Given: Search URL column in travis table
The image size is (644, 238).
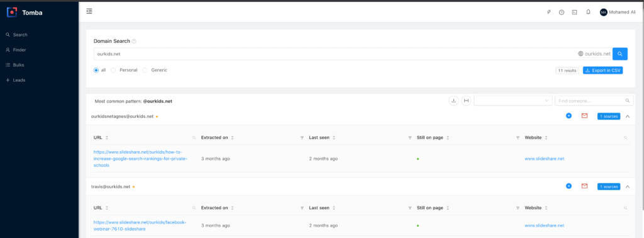Looking at the screenshot, I should [194, 208].
